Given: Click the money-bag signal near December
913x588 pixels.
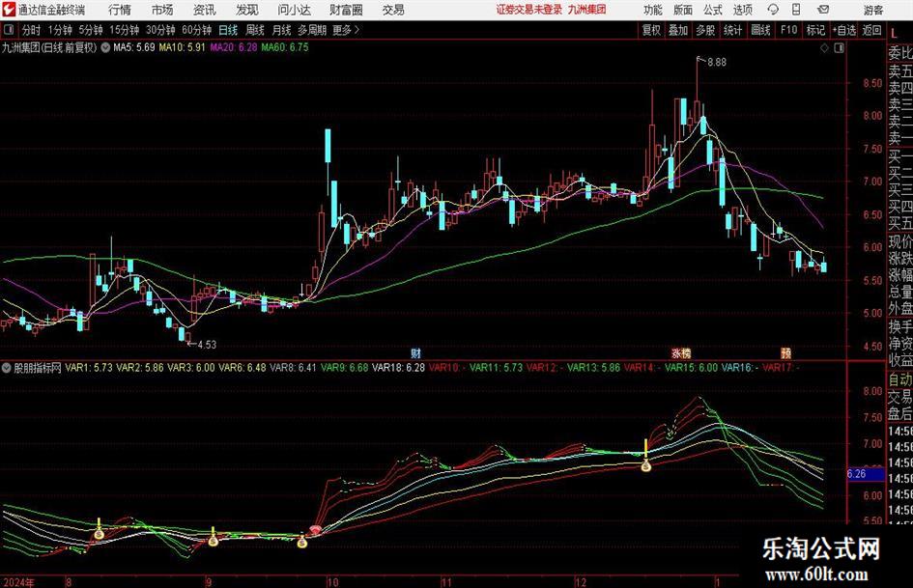Looking at the screenshot, I should (645, 465).
